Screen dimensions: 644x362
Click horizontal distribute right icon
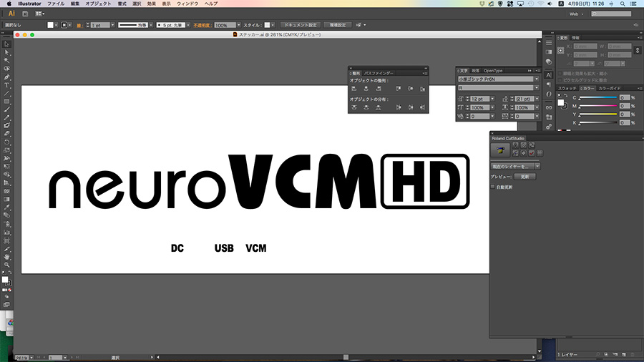coord(422,107)
